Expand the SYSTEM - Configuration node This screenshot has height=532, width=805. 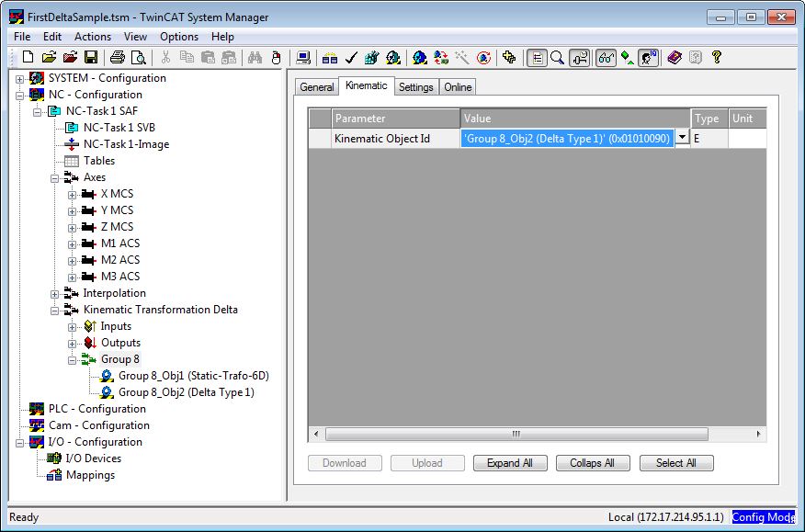click(x=19, y=79)
